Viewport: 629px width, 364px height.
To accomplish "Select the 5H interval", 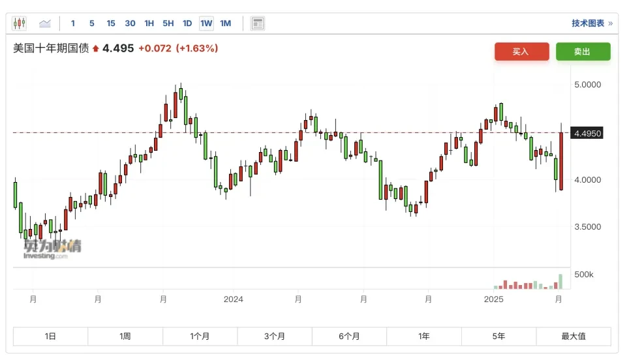I will (x=168, y=23).
